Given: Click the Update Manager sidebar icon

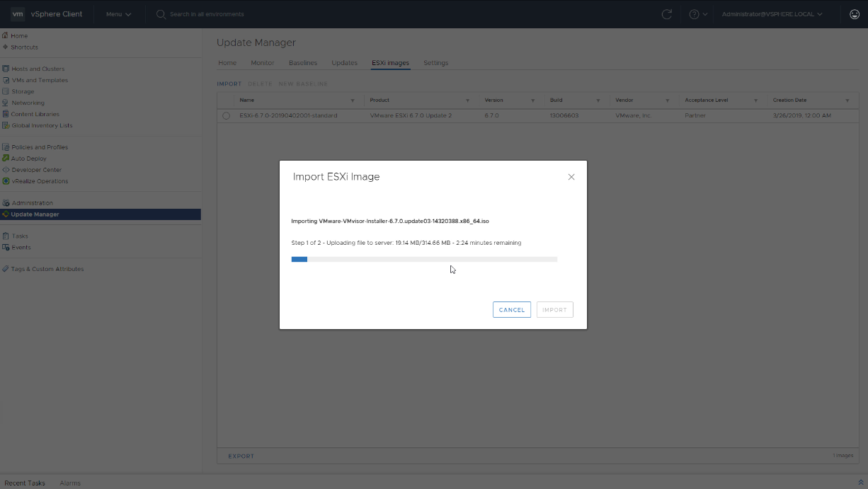Looking at the screenshot, I should [x=6, y=214].
